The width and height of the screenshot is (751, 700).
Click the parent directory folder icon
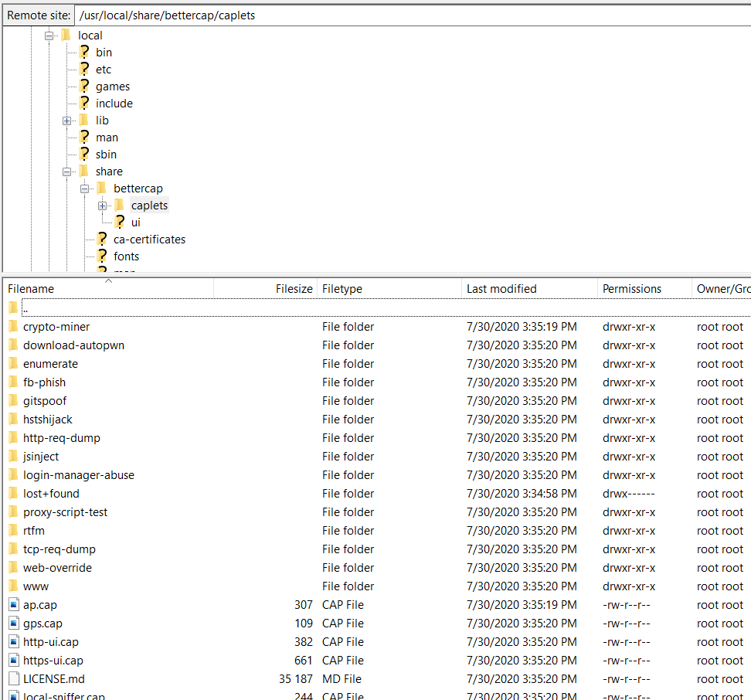(13, 308)
